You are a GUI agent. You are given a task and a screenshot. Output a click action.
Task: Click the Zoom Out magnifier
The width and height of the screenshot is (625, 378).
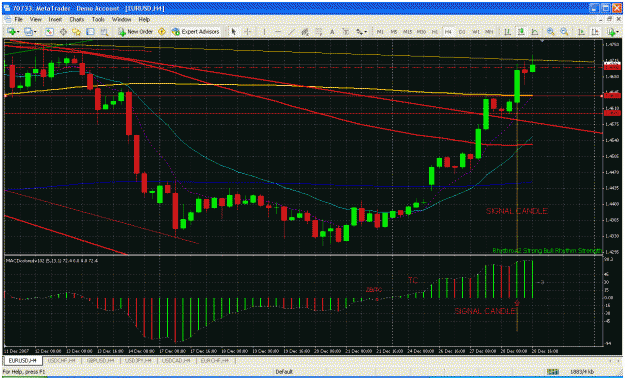tap(564, 32)
